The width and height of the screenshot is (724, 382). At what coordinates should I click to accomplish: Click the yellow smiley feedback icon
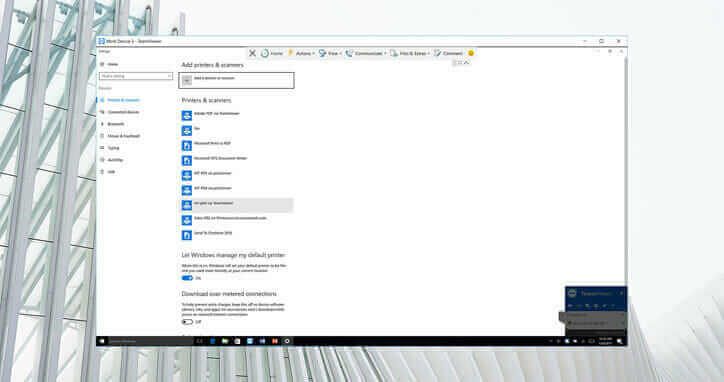(471, 53)
